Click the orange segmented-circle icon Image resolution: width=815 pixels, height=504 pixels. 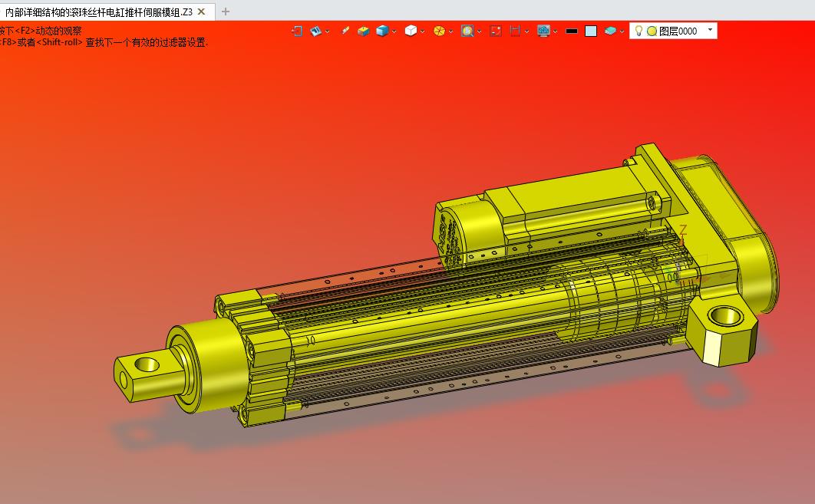tap(439, 31)
